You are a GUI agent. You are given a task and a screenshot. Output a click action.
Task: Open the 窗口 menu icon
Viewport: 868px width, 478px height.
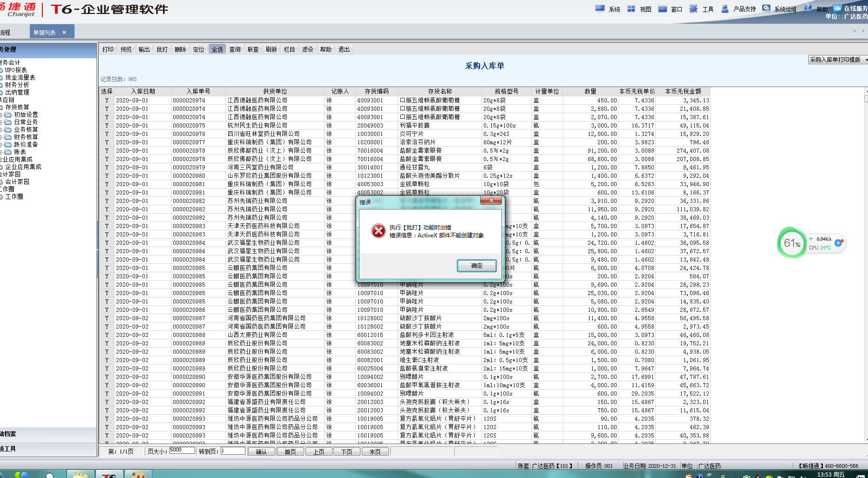coord(662,8)
